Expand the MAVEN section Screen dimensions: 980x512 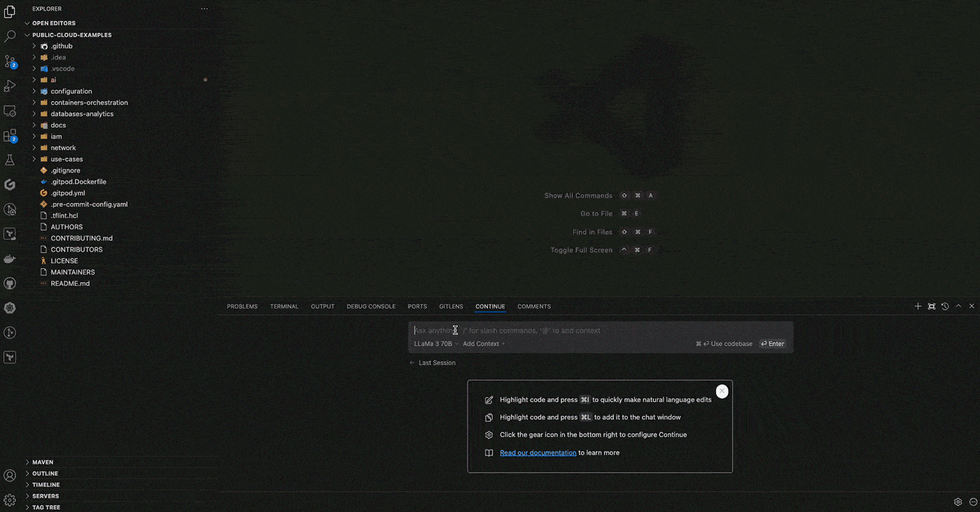point(42,462)
